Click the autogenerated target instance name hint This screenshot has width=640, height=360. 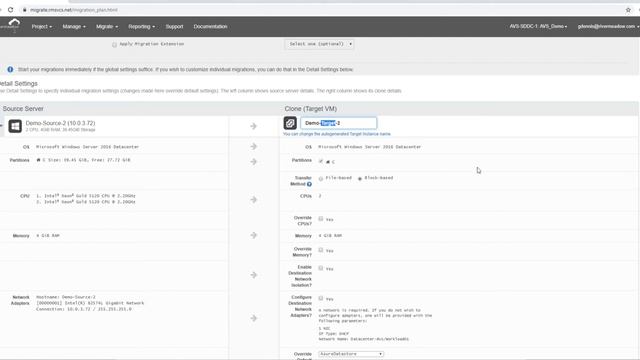pos(337,134)
